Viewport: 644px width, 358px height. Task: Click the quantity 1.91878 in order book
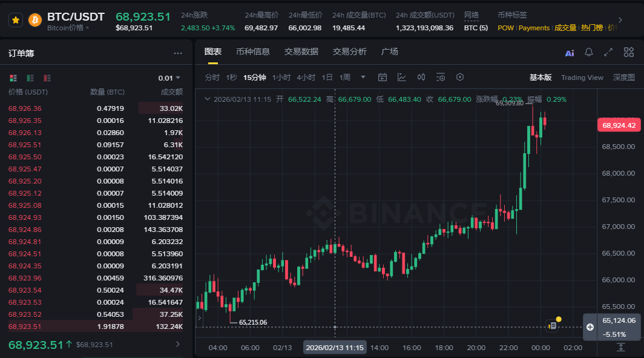[111, 327]
